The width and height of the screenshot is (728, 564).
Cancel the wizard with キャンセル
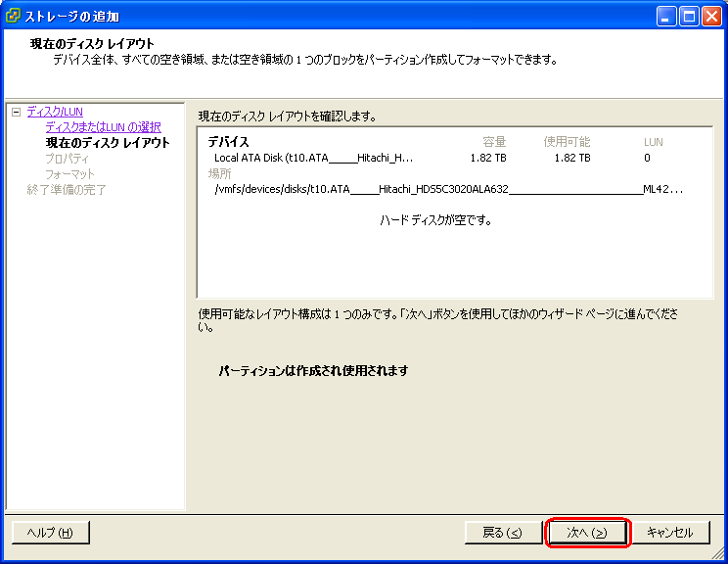click(x=670, y=533)
